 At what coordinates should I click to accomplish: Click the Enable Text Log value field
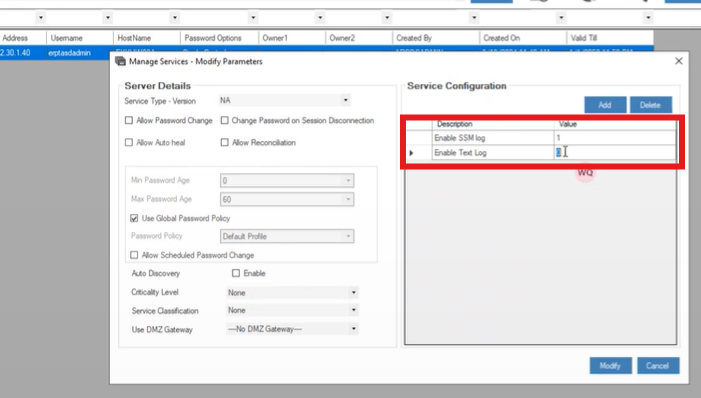pos(615,152)
